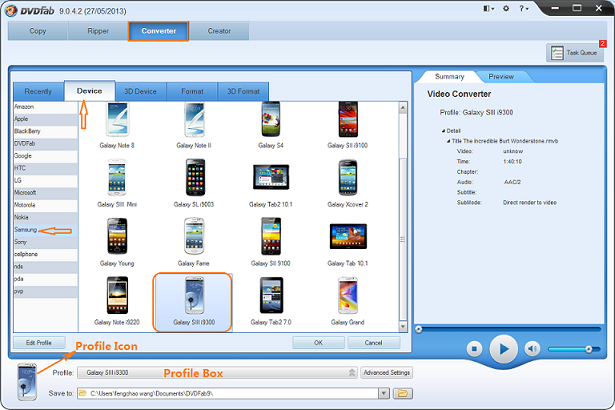Collapse the Detail tree node
Image resolution: width=615 pixels, height=410 pixels.
click(x=444, y=131)
